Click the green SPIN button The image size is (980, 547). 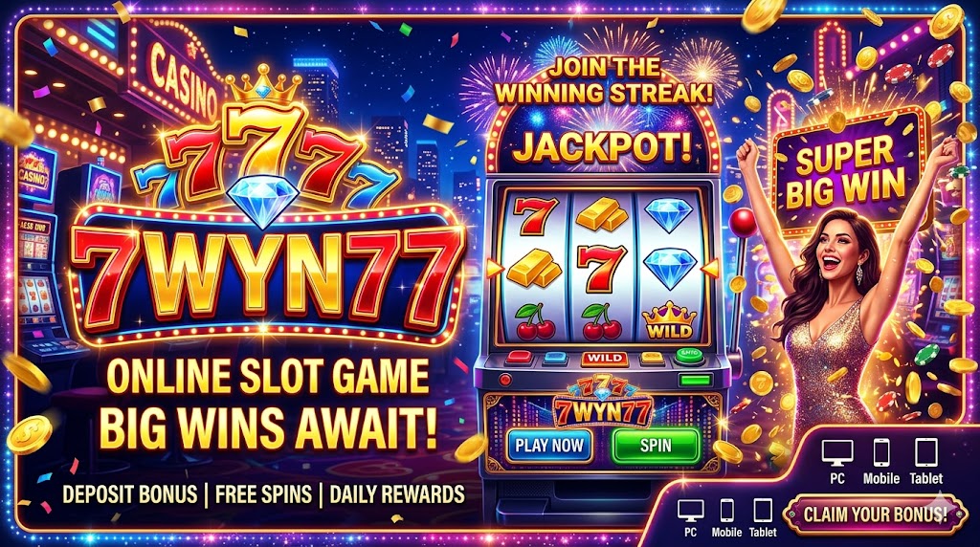656,446
